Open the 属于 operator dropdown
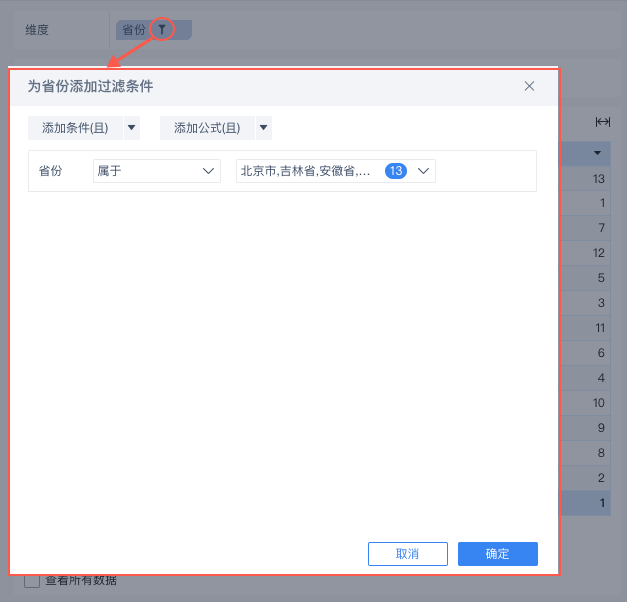Image resolution: width=627 pixels, height=602 pixels. click(157, 171)
